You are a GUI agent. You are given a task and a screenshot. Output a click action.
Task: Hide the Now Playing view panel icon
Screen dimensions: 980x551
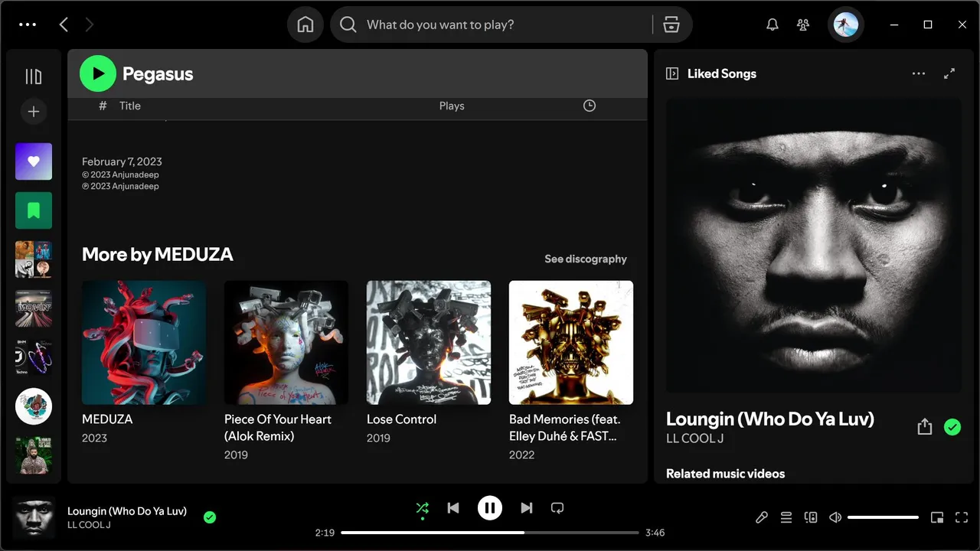click(672, 73)
